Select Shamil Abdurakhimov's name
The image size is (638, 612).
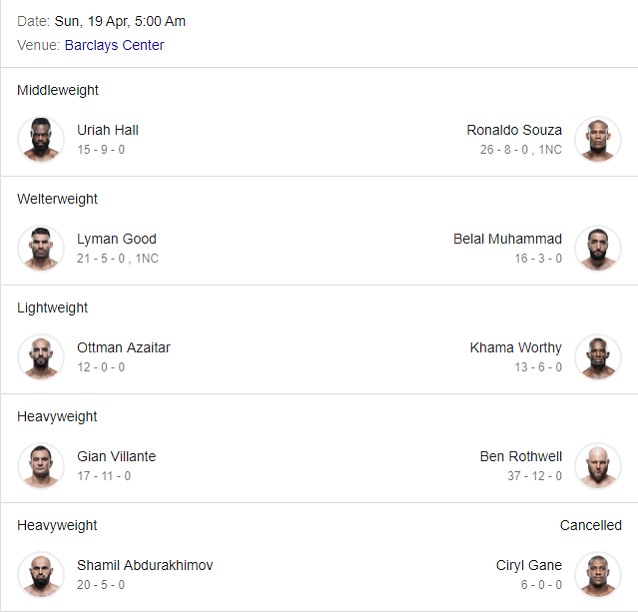tap(145, 565)
